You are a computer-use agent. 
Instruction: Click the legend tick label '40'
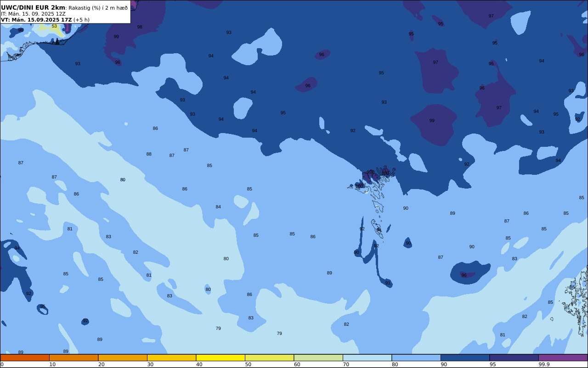pyautogui.click(x=199, y=364)
